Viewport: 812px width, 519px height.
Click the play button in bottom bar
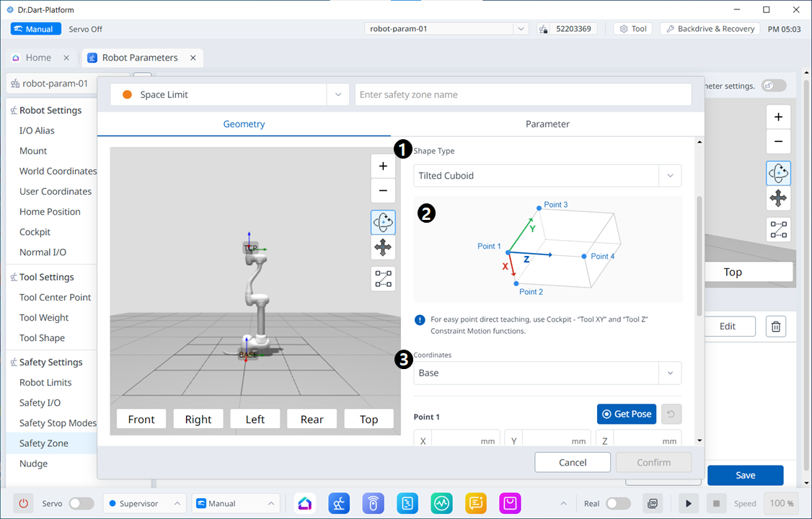pos(689,503)
